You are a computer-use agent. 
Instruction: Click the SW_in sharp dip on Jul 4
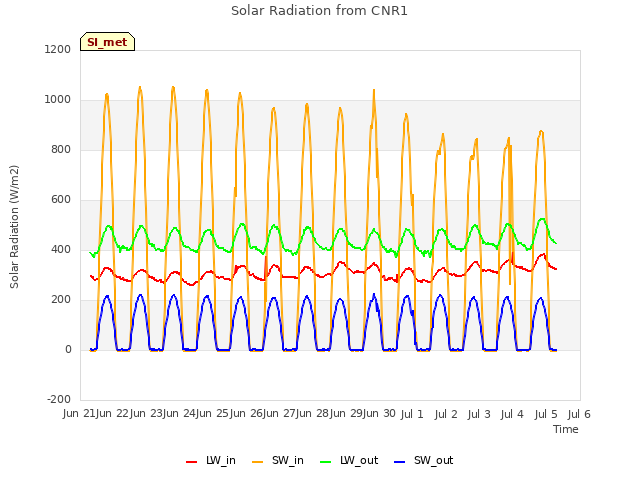click(x=510, y=283)
